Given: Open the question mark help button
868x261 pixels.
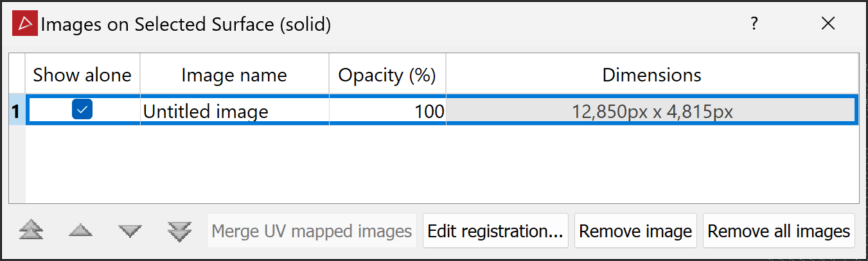Looking at the screenshot, I should pos(754,24).
